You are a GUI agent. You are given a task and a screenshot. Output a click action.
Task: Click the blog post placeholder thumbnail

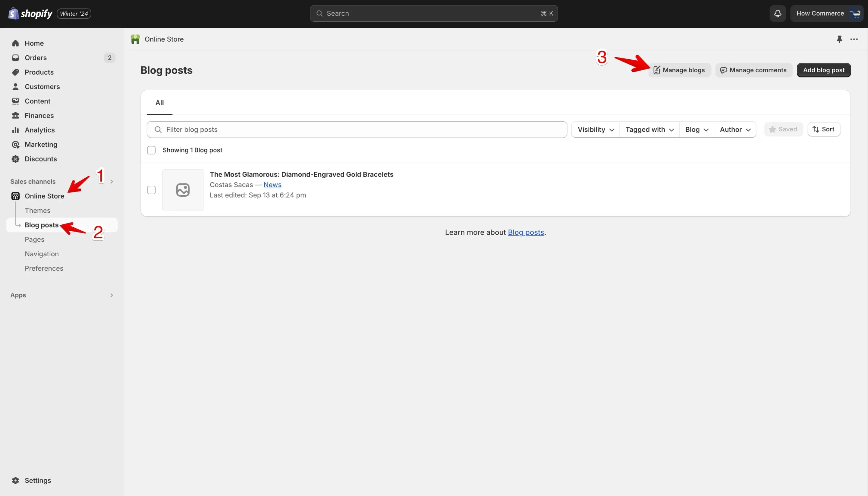pyautogui.click(x=183, y=190)
